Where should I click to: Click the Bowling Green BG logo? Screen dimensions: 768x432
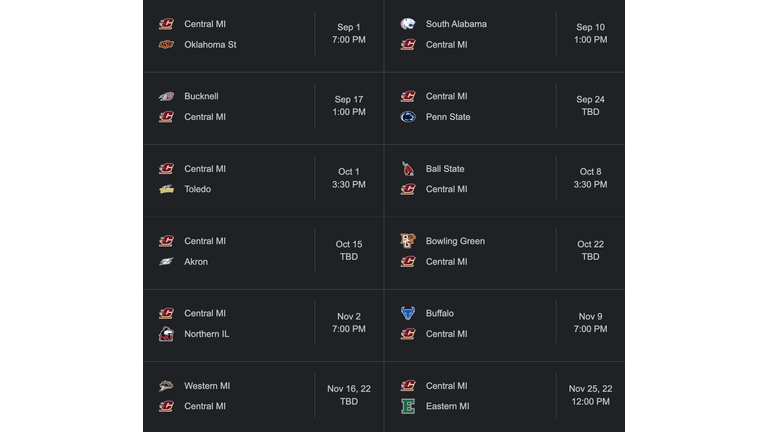pos(408,240)
